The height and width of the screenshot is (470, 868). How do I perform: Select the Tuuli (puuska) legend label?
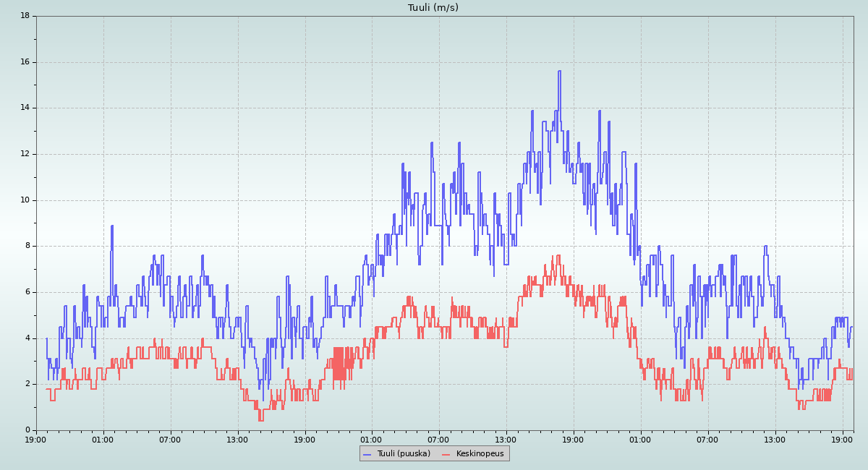[403, 454]
